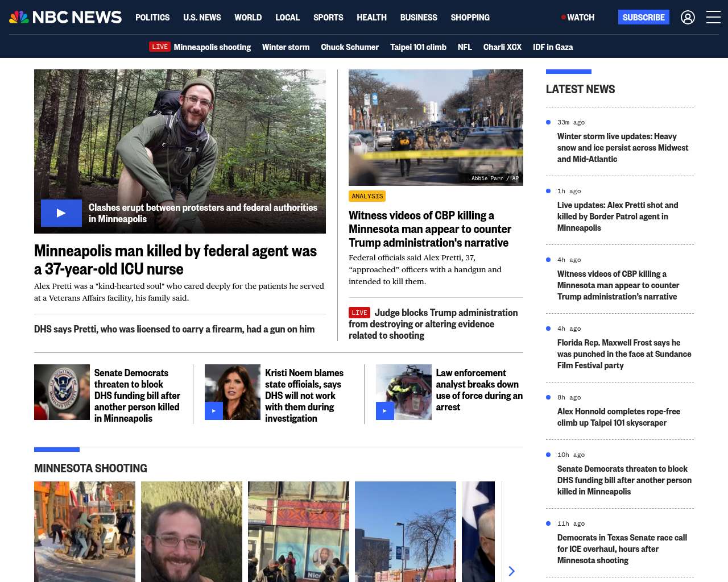
Task: Open the user account profile icon
Action: [688, 18]
